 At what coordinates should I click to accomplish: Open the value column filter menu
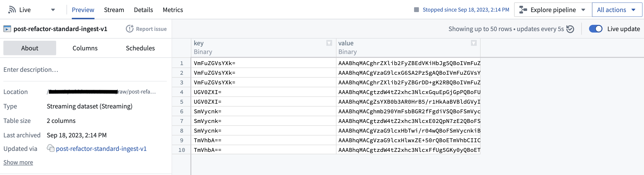[474, 43]
